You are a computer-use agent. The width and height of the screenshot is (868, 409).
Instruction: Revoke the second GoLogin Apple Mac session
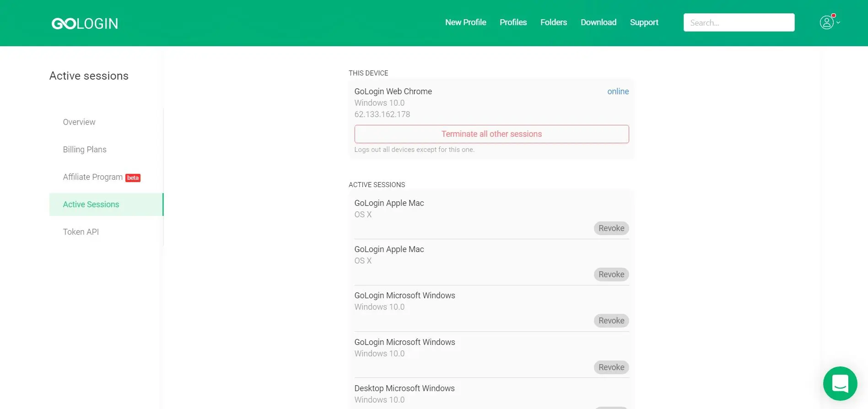click(x=611, y=274)
